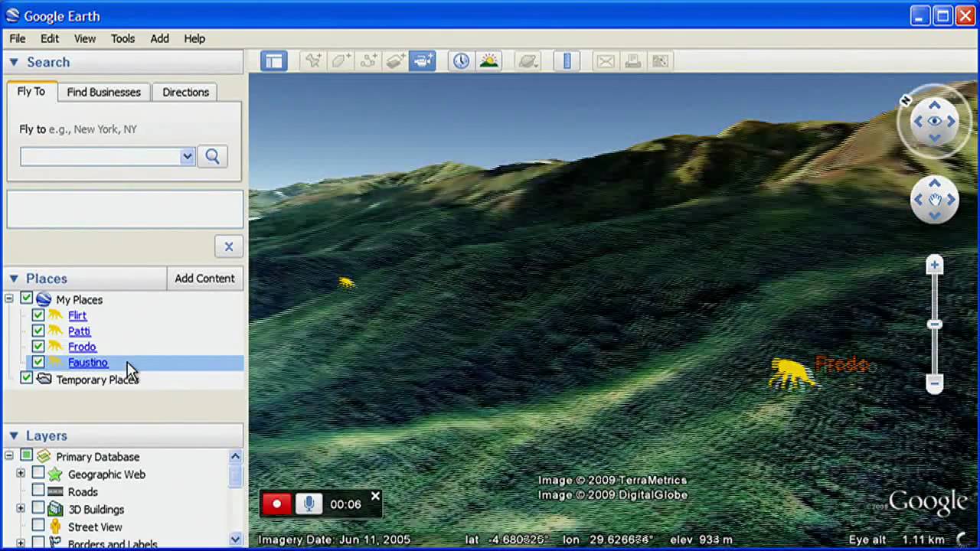Add a placemark from toolbar
This screenshot has height=551, width=980.
pos(313,61)
